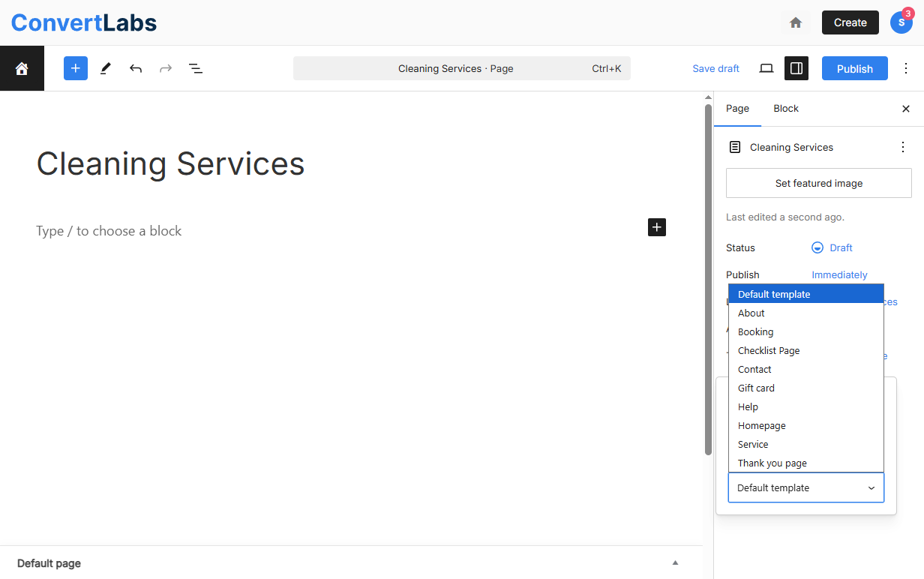The image size is (924, 579).
Task: Toggle the settings sidebar panel icon
Action: coord(796,68)
